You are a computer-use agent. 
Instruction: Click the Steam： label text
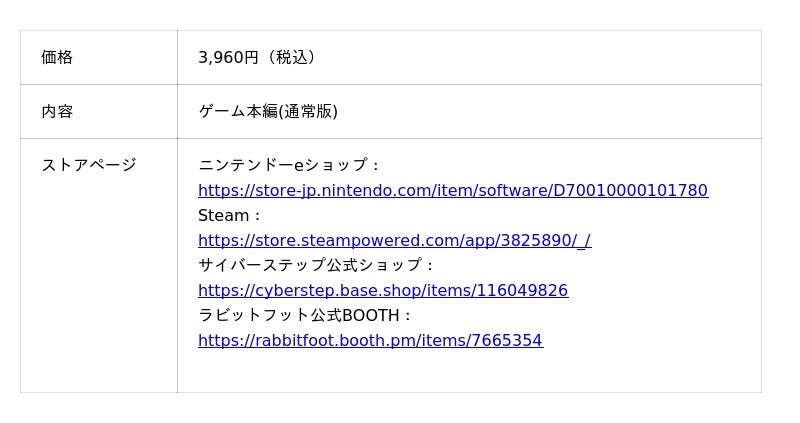tap(229, 215)
